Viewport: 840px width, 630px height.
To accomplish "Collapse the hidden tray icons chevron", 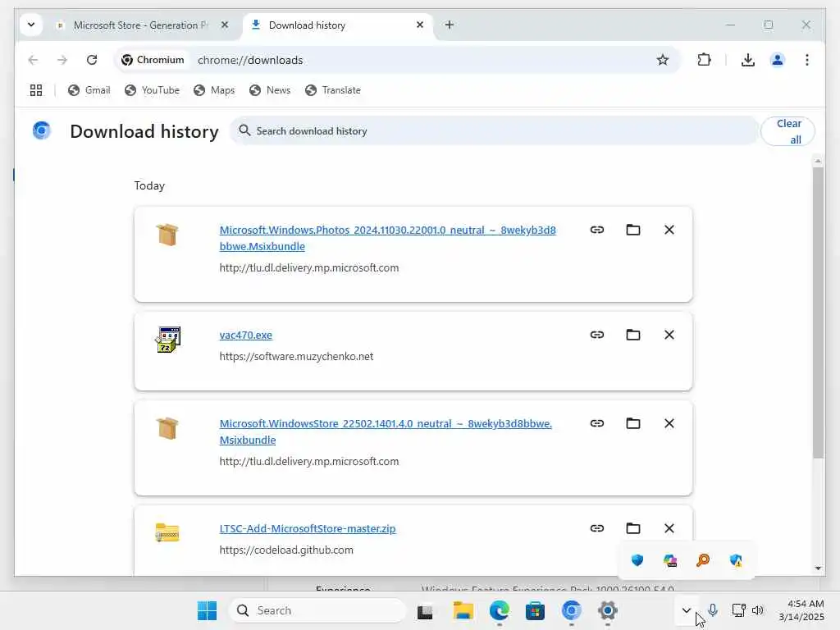I will [687, 610].
